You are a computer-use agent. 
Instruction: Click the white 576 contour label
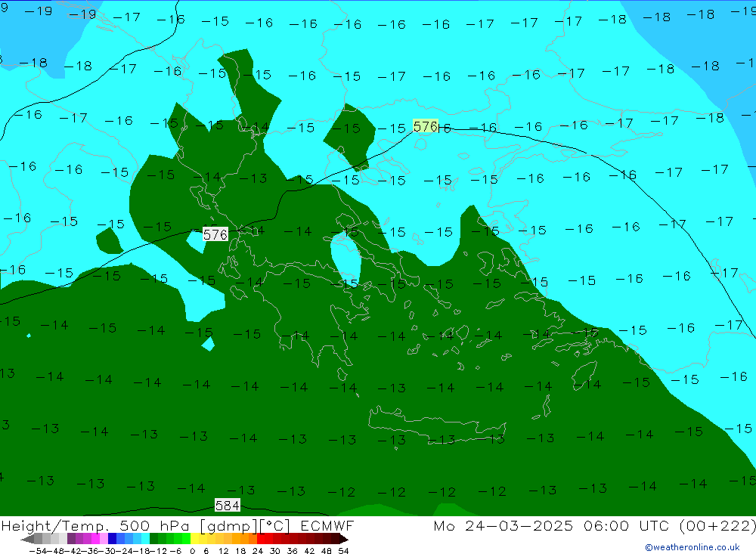[x=215, y=234]
